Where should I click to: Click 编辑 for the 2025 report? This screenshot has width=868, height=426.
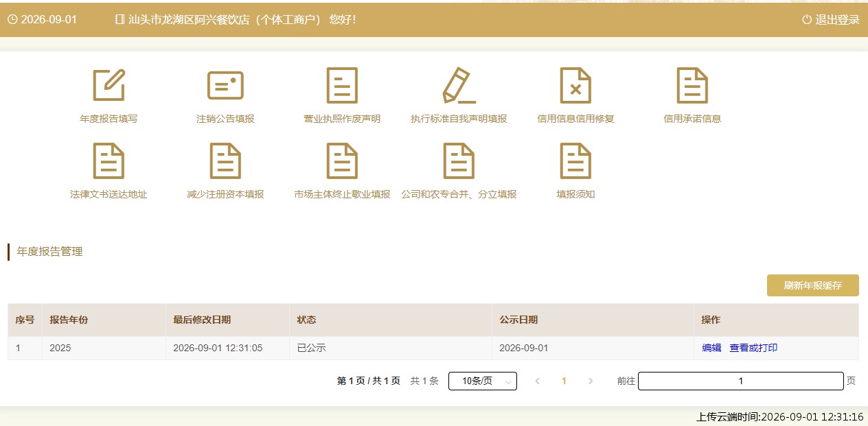coord(711,348)
